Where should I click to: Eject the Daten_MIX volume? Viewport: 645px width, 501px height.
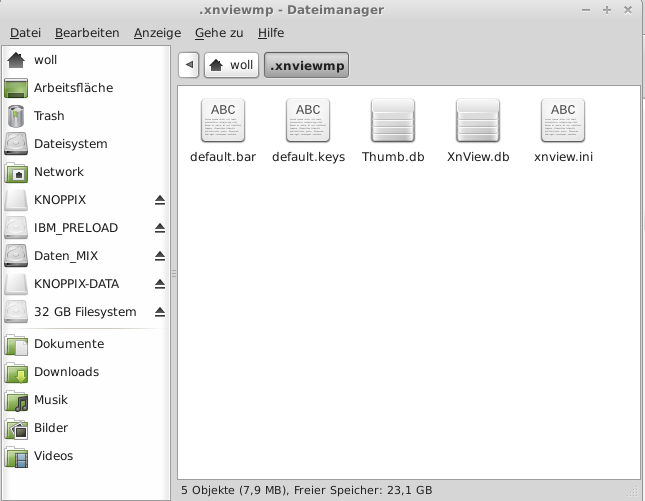160,256
